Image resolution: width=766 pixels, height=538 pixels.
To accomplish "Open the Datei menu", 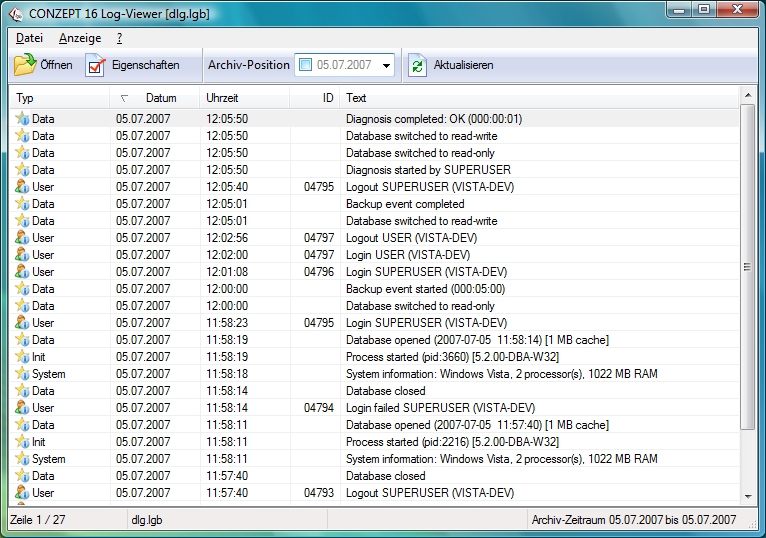I will click(x=29, y=38).
